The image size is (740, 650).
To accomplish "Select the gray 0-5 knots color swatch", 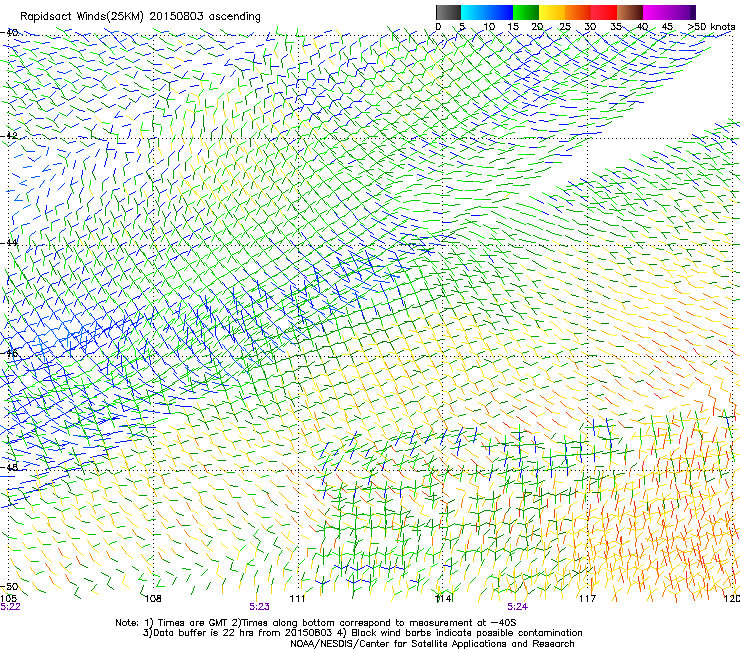I will coord(448,12).
